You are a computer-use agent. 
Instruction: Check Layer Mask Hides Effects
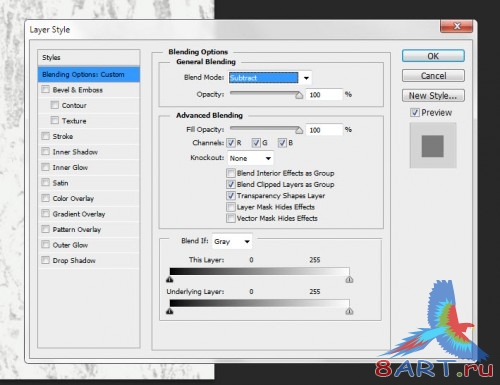[231, 207]
